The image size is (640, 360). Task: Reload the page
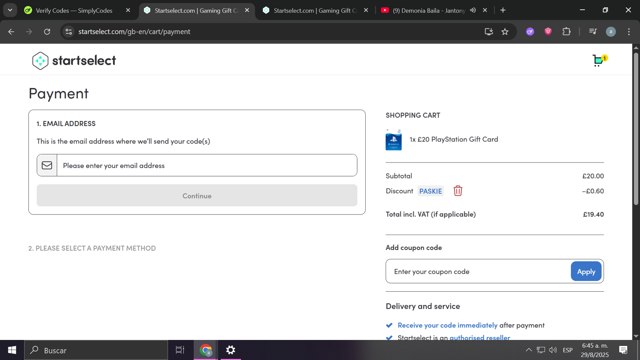point(47,31)
